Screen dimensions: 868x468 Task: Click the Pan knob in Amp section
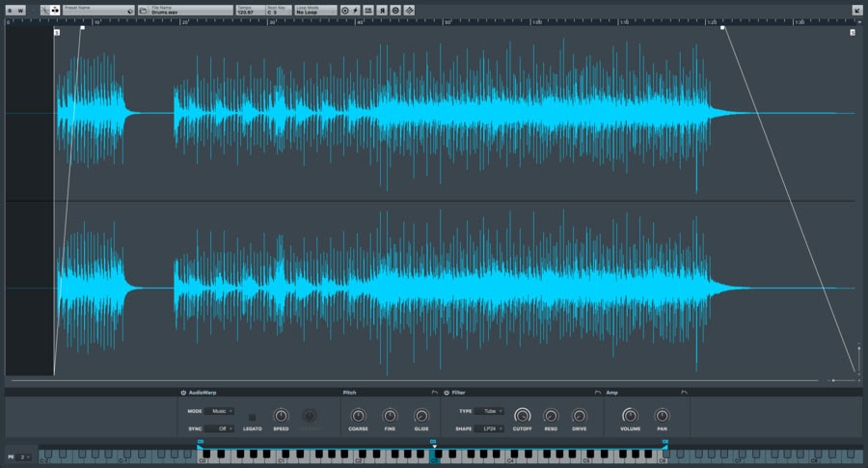662,415
